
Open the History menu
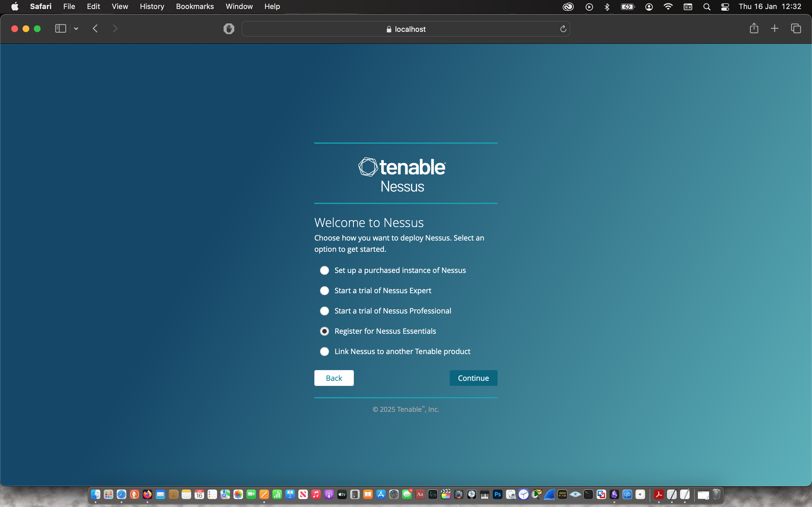tap(152, 7)
